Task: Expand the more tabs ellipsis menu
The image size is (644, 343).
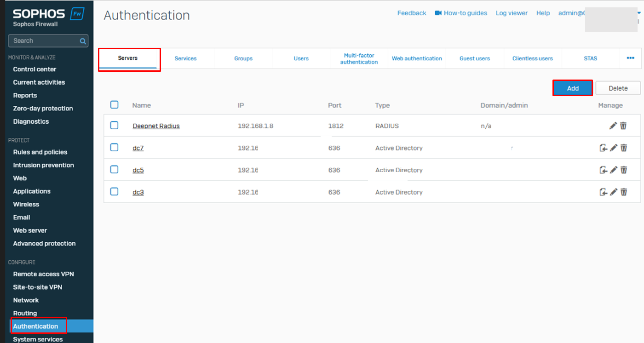Action: (630, 58)
